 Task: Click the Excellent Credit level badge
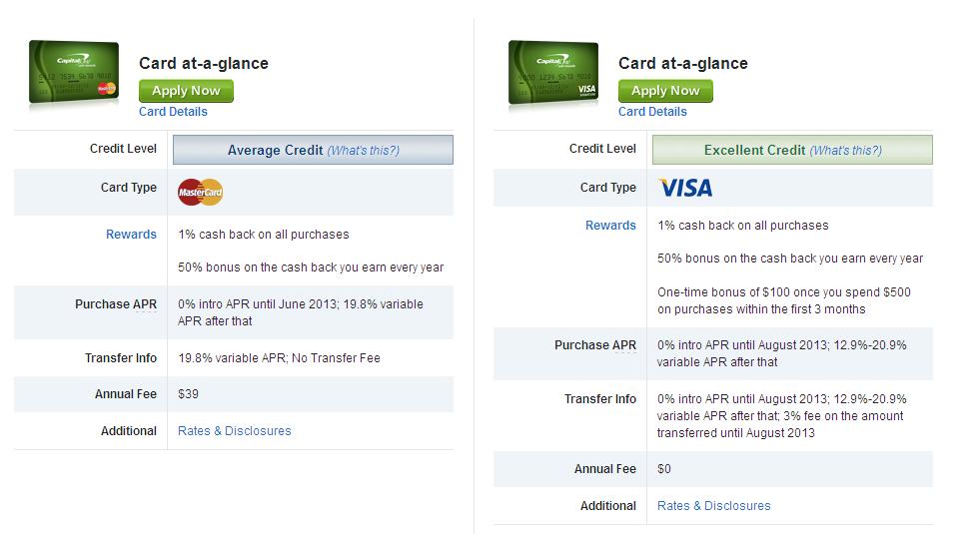tap(792, 150)
